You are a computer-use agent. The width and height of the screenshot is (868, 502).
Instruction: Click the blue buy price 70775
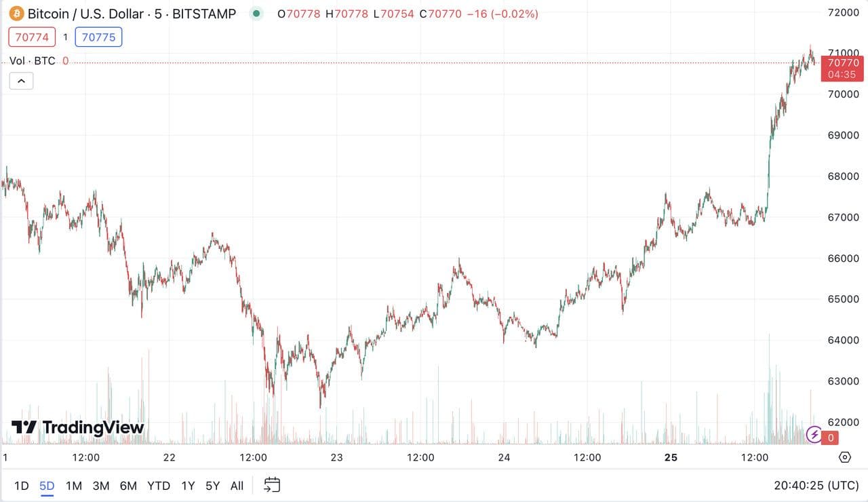(98, 37)
